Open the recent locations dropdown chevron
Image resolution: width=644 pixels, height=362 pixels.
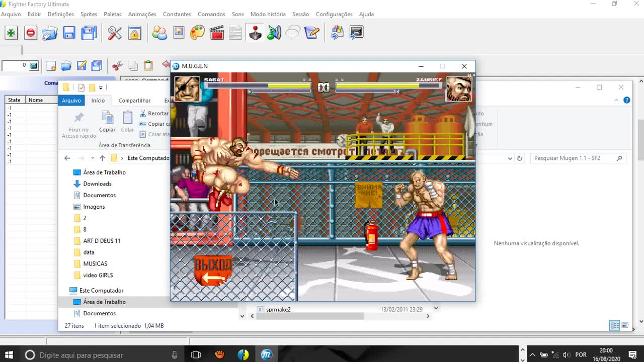[x=92, y=158]
